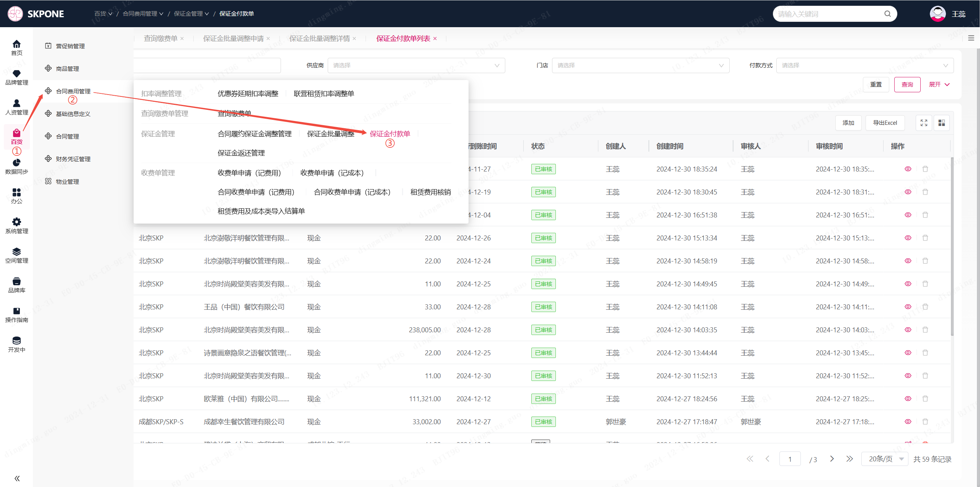Open 物业管理 in side menu
The width and height of the screenshot is (980, 487).
[x=67, y=181]
